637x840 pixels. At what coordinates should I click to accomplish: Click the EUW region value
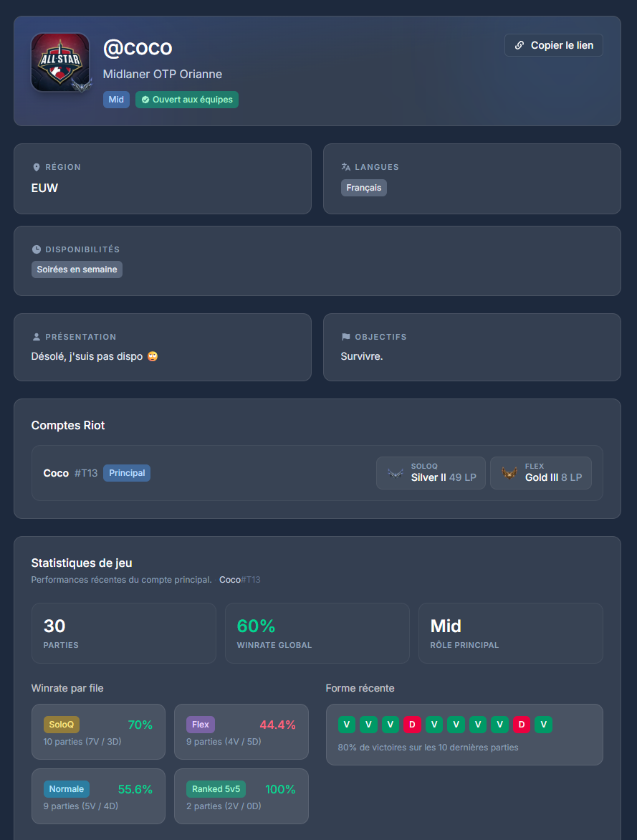pyautogui.click(x=44, y=188)
